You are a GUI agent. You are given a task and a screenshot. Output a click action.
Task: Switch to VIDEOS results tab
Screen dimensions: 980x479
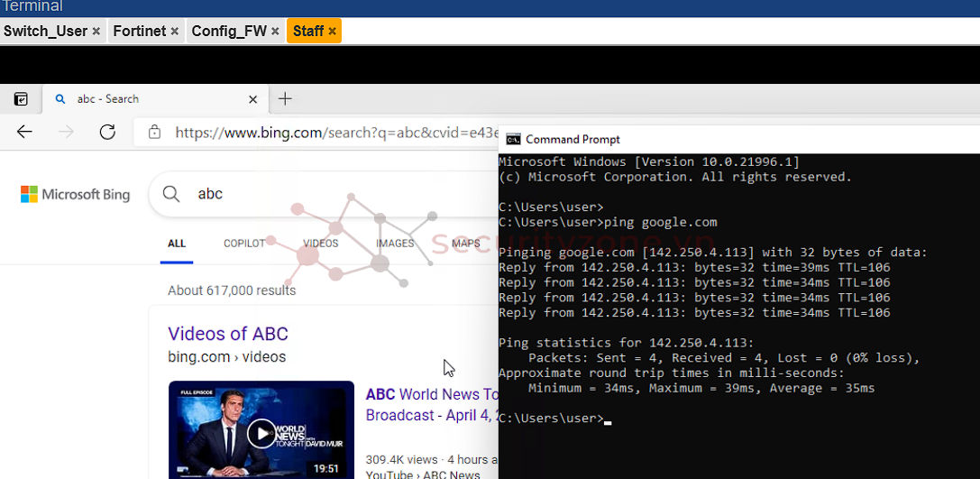click(321, 244)
